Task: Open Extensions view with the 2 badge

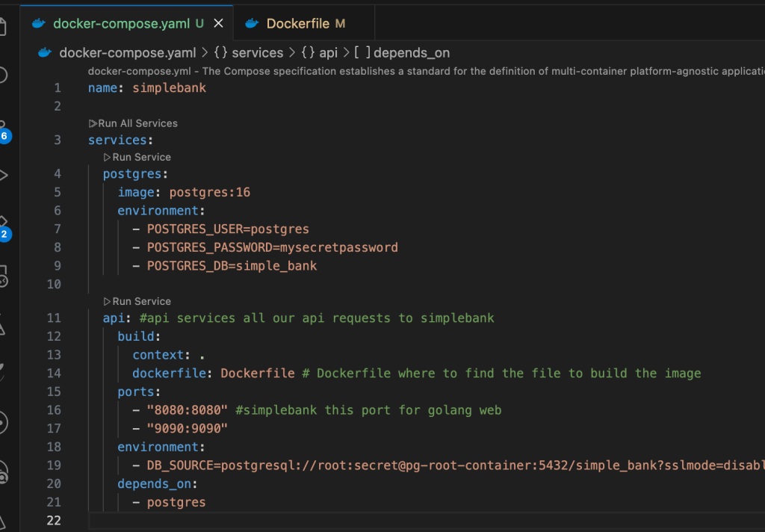Action: point(3,226)
